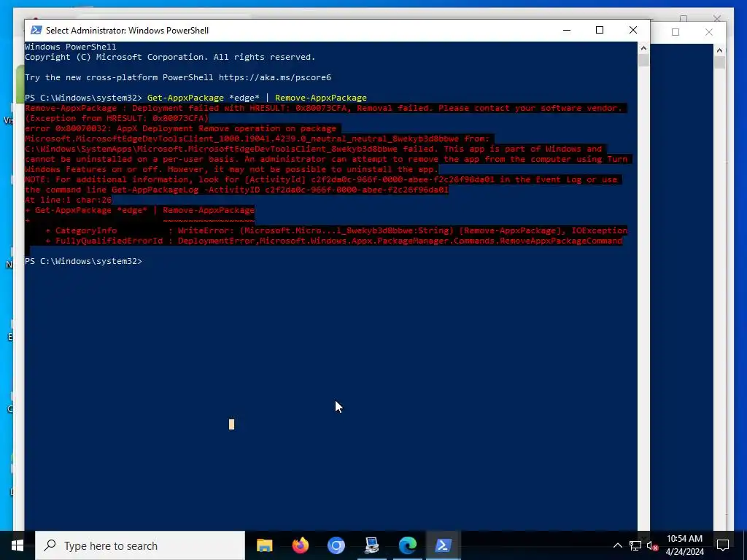Open the Windows Start menu
The width and height of the screenshot is (747, 560).
point(18,545)
